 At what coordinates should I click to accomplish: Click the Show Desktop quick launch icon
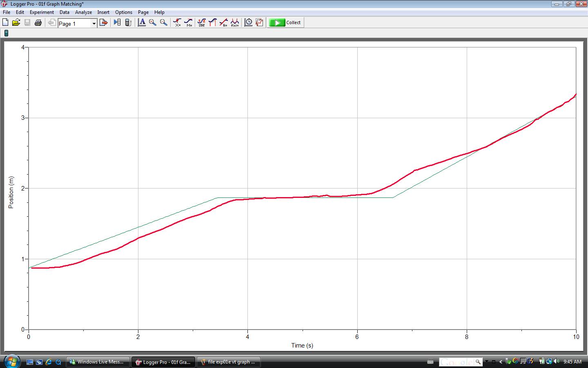point(30,362)
